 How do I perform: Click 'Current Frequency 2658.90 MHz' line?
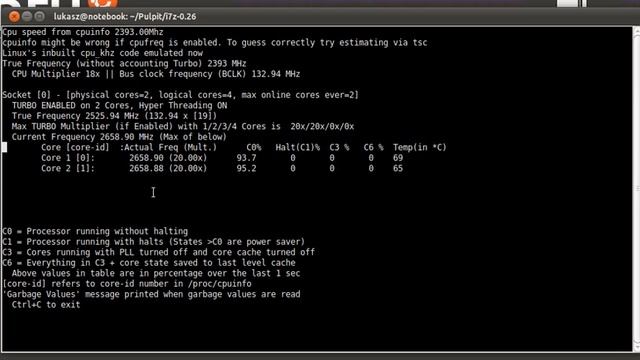(x=119, y=137)
